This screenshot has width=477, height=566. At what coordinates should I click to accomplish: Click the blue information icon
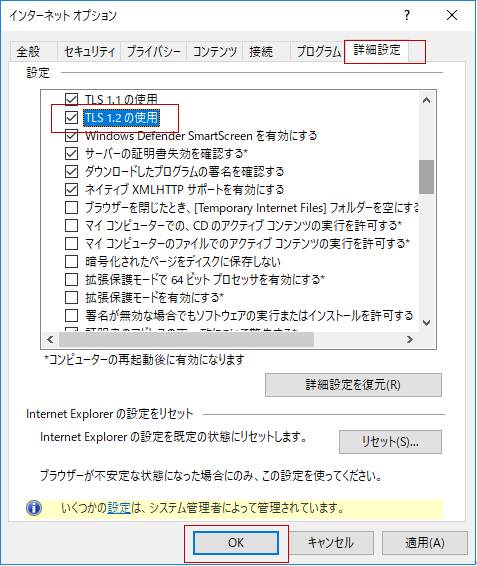point(34,508)
